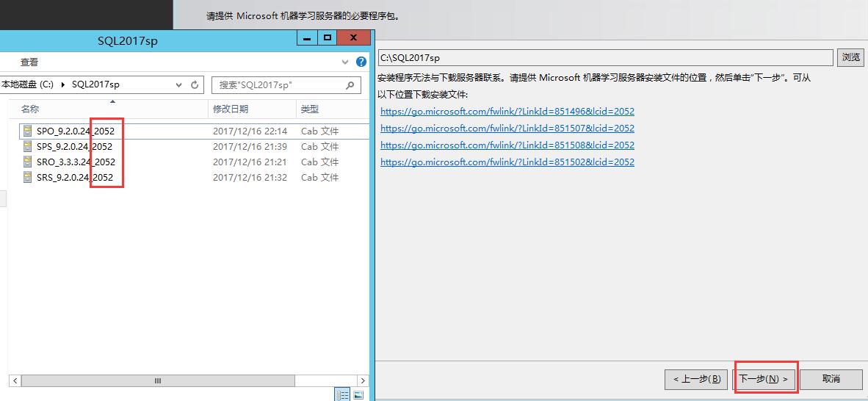This screenshot has width=868, height=401.
Task: Open the Explorer help icon
Action: [361, 62]
